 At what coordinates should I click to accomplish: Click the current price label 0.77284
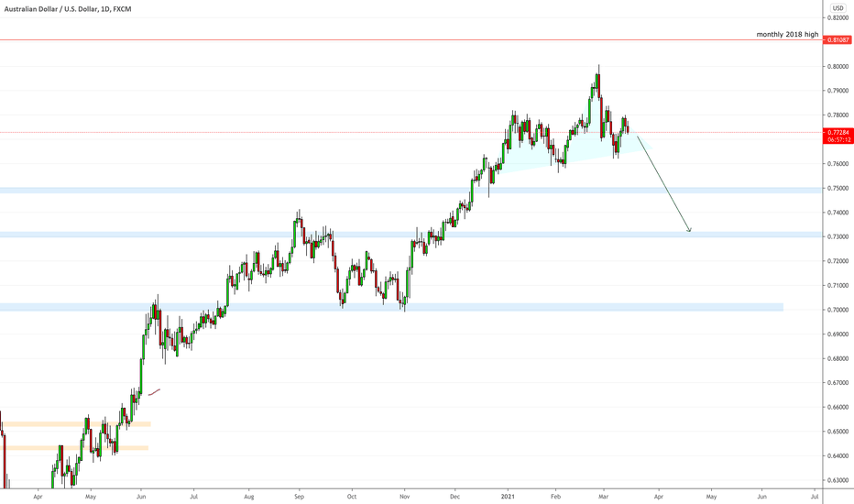click(x=838, y=132)
